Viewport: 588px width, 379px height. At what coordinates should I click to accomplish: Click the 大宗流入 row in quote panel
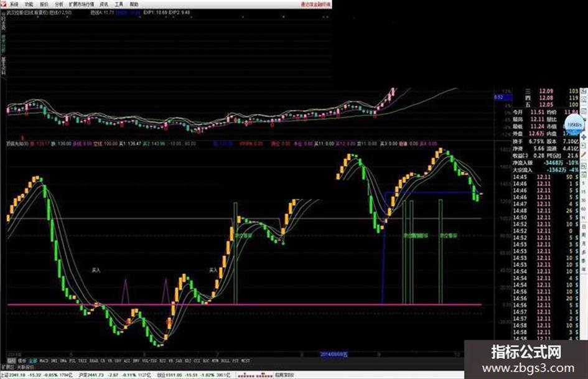(546, 170)
